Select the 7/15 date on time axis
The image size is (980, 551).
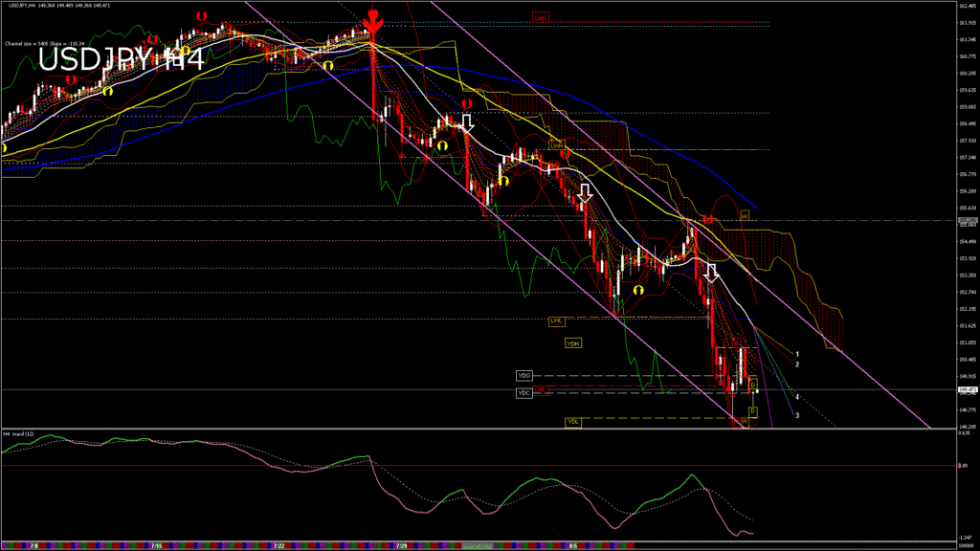point(154,546)
